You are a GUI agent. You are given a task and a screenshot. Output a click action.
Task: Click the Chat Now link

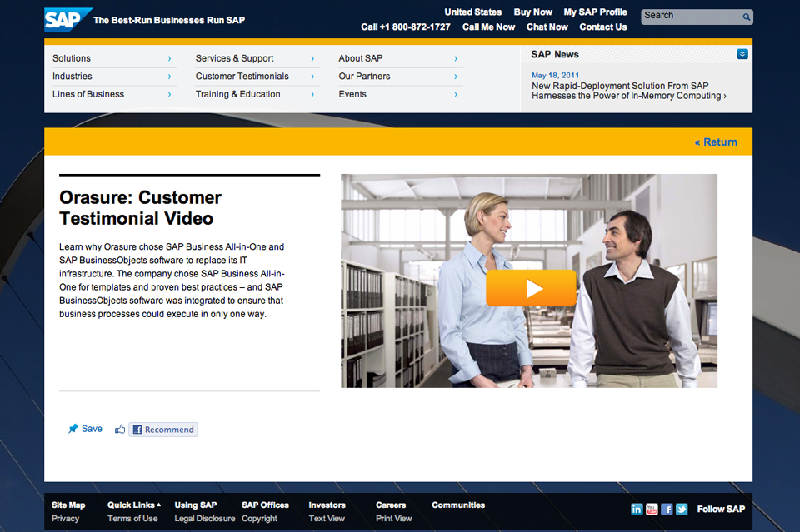tap(547, 27)
